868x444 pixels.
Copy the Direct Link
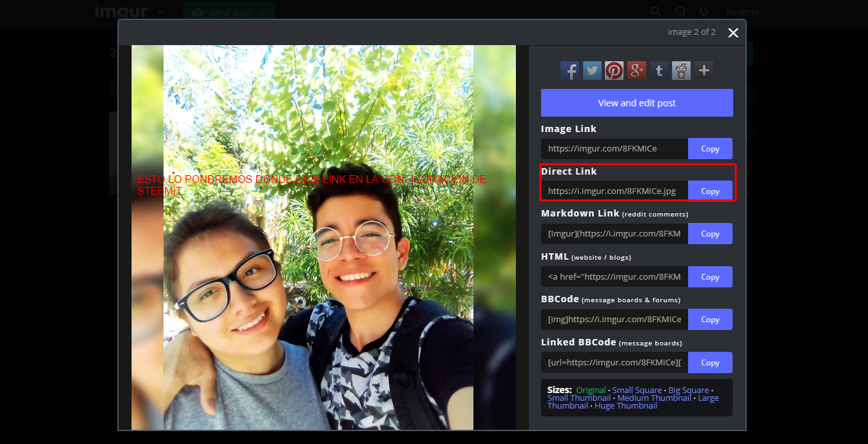(710, 191)
